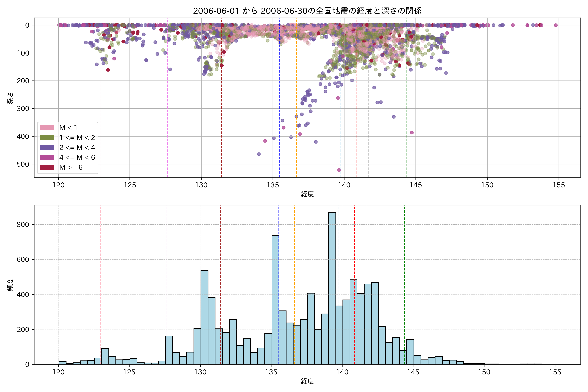Click the green 1 <= M < 2 legend swatch

coord(47,138)
